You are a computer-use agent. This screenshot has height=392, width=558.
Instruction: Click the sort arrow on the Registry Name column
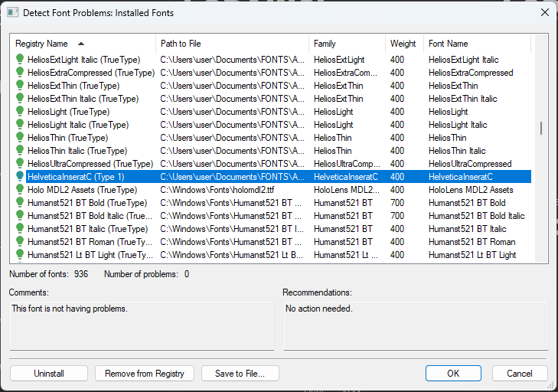tap(81, 44)
